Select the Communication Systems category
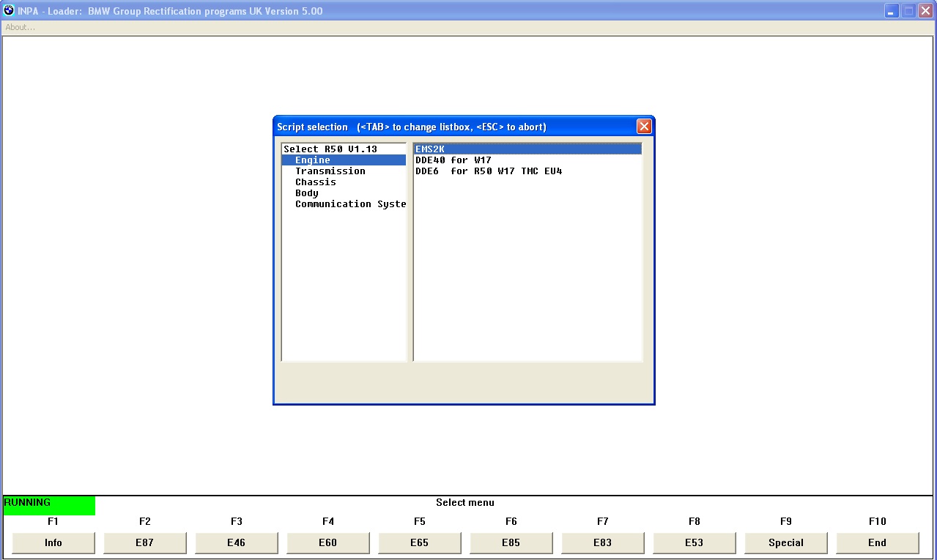 [350, 204]
